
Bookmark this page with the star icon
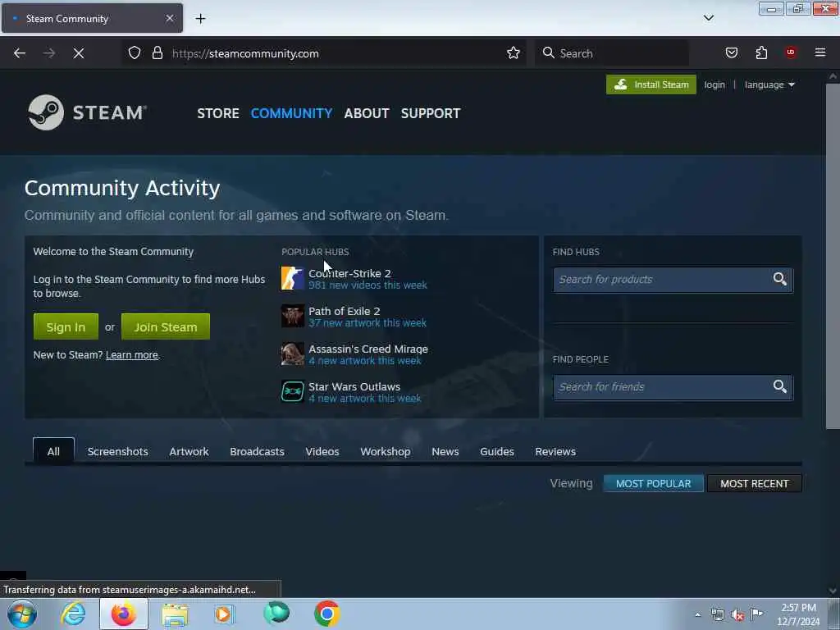pos(514,53)
